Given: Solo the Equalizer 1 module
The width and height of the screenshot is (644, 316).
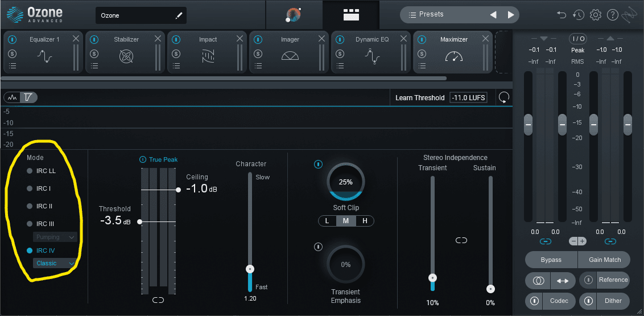Looking at the screenshot, I should 13,54.
